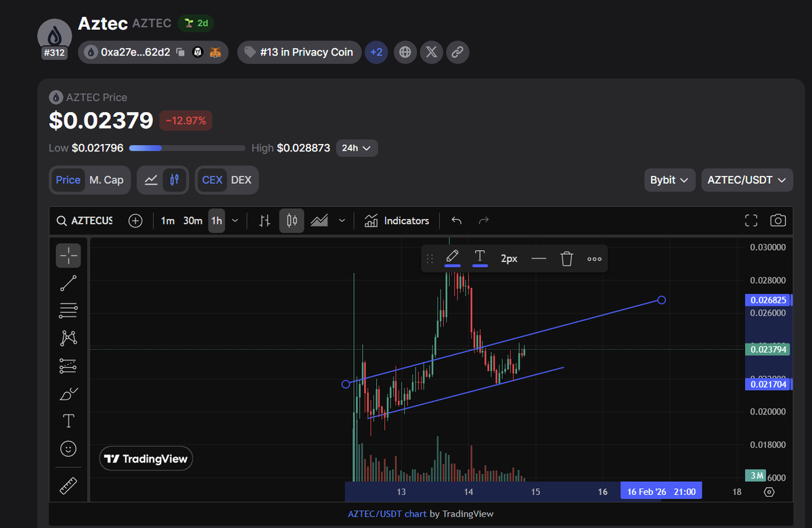Show the +2 additional tags

click(376, 52)
